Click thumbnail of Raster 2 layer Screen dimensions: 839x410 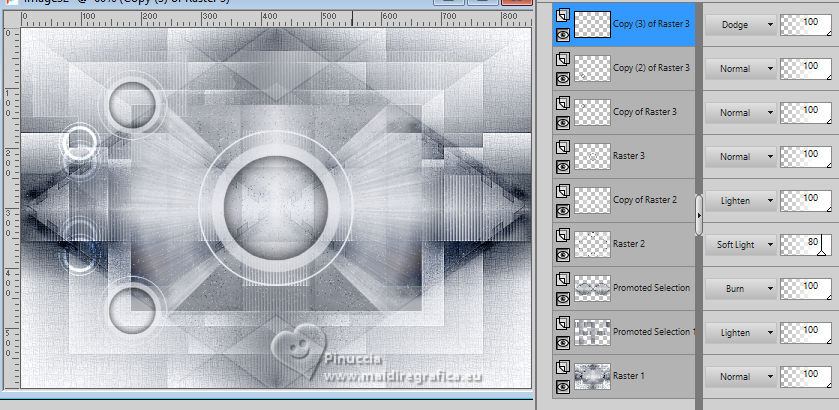(592, 244)
